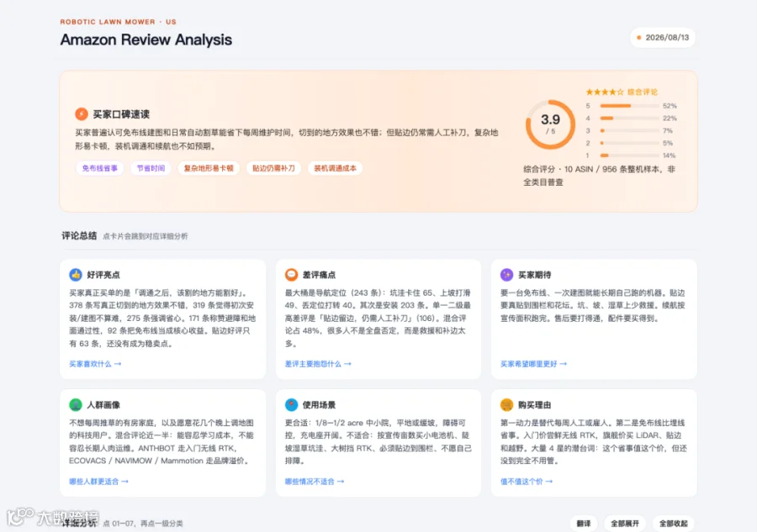Click the 52% value
The width and height of the screenshot is (757, 532).
[670, 106]
